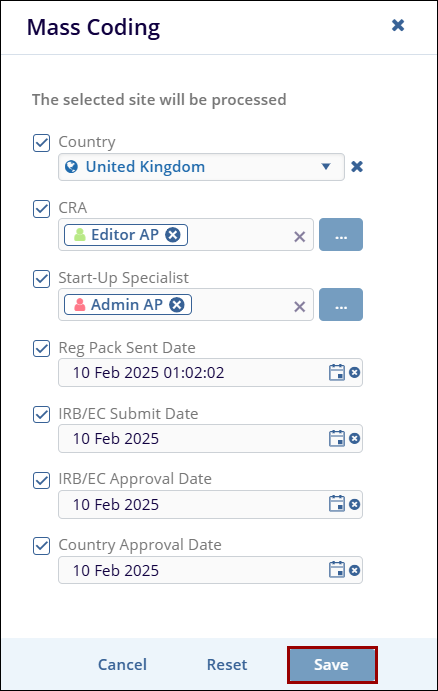438x691 pixels.
Task: Expand the Country dropdown arrow
Action: tap(326, 167)
